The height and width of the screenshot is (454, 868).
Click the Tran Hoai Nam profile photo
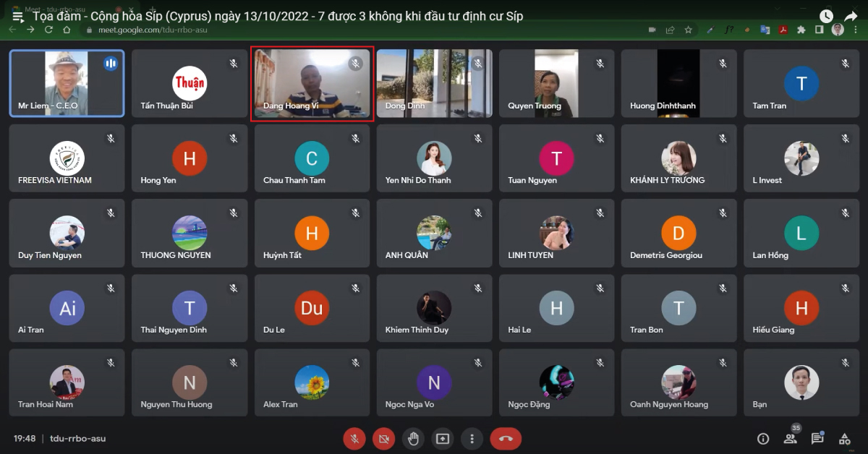pyautogui.click(x=67, y=382)
